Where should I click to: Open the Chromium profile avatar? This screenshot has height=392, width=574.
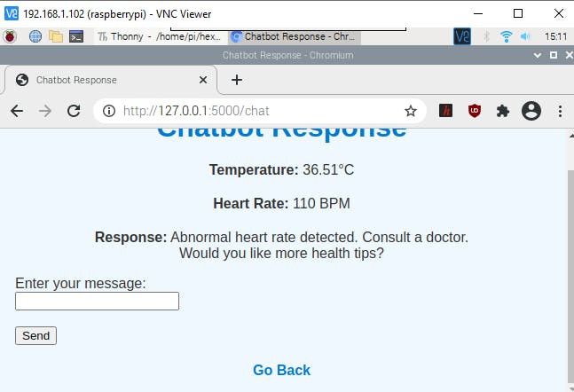[x=531, y=111]
